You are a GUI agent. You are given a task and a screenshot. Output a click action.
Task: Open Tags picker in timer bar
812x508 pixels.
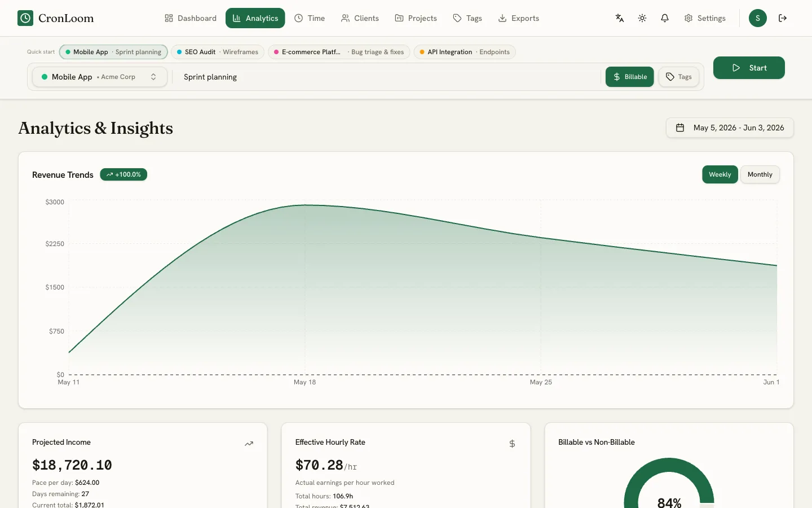point(679,77)
